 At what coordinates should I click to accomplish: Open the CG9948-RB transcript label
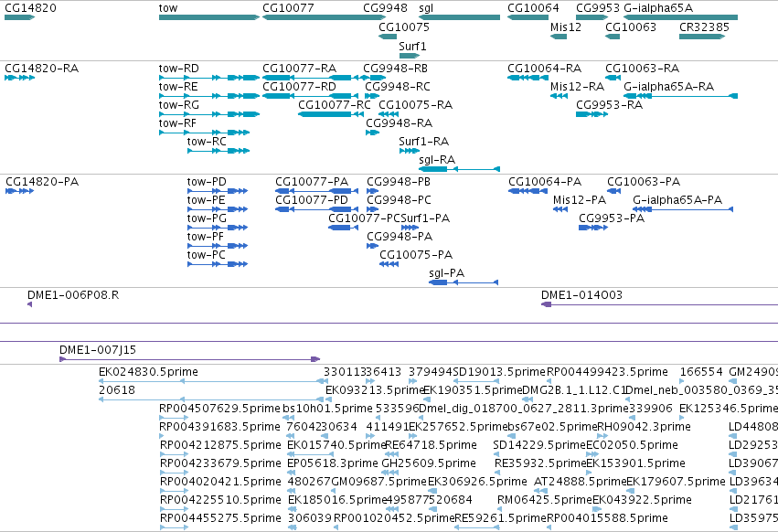pos(396,68)
